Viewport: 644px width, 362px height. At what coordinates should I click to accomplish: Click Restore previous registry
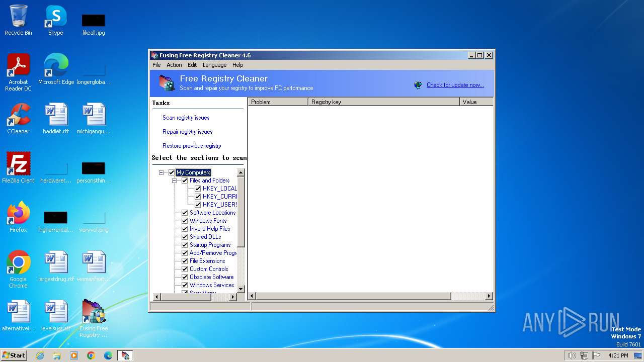pyautogui.click(x=192, y=146)
